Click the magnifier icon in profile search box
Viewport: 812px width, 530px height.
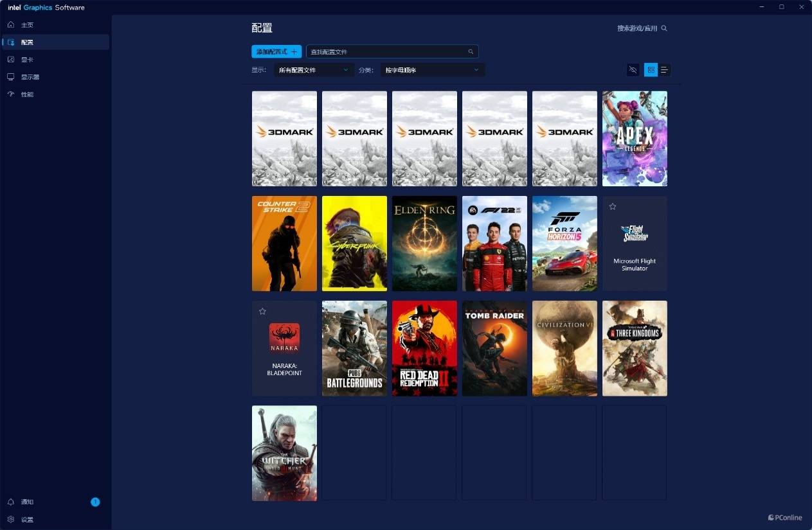click(471, 51)
